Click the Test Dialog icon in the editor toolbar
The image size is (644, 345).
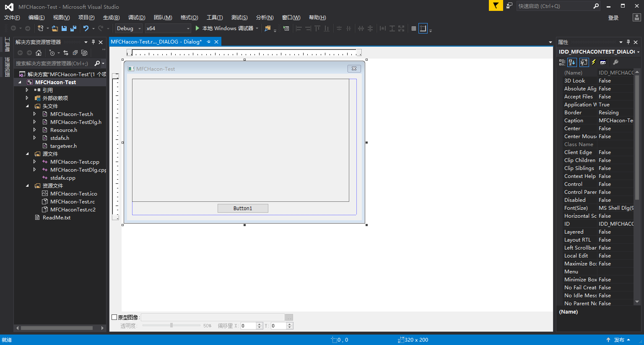coord(286,28)
